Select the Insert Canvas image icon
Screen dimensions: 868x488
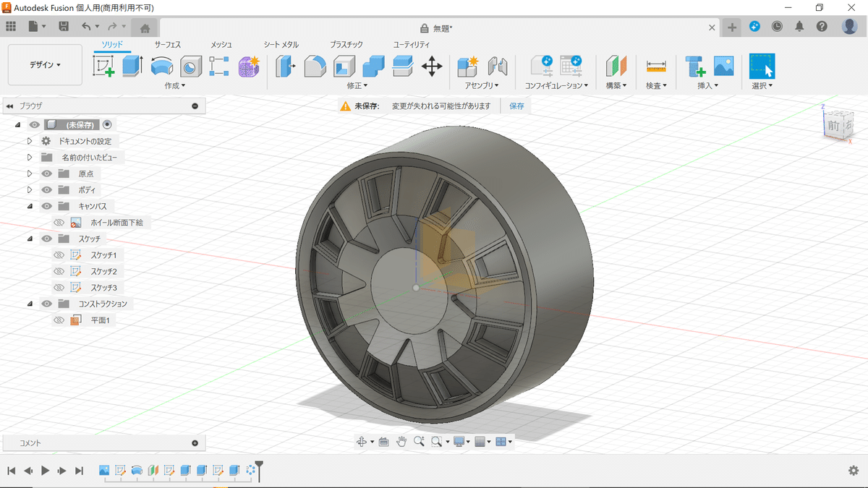(x=723, y=67)
